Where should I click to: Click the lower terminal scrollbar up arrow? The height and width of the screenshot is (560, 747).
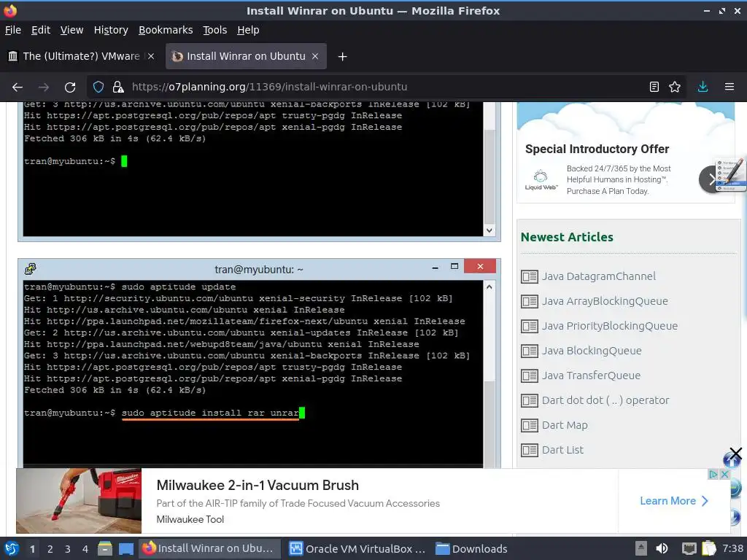(489, 287)
